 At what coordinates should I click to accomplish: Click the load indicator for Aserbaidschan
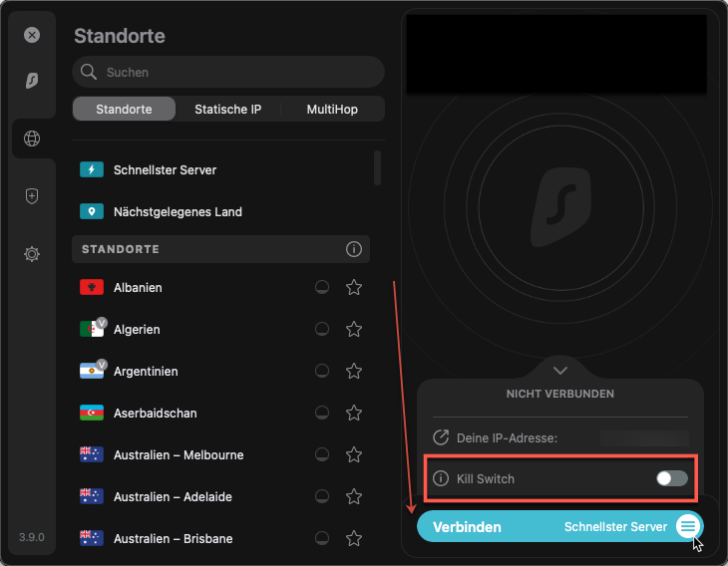point(322,413)
